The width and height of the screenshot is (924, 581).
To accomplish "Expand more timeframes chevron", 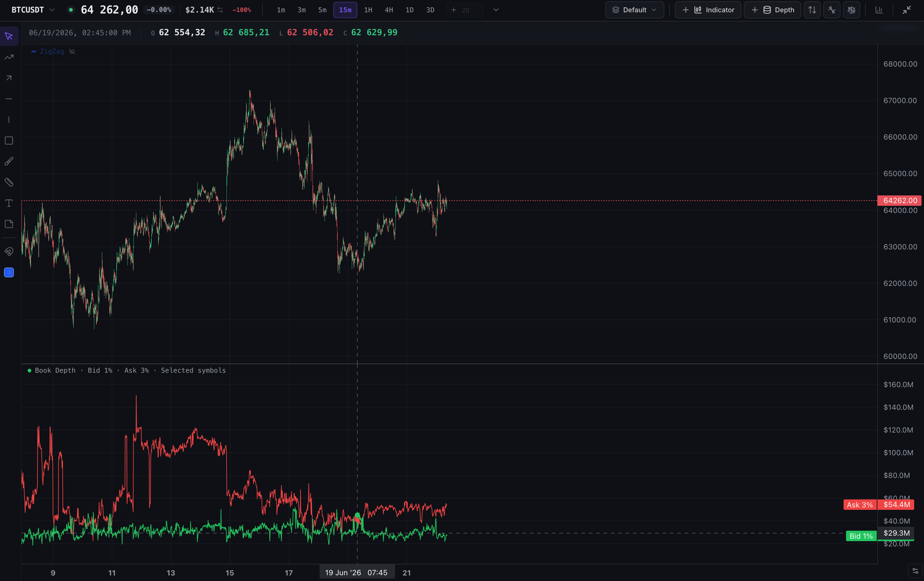I will click(496, 10).
